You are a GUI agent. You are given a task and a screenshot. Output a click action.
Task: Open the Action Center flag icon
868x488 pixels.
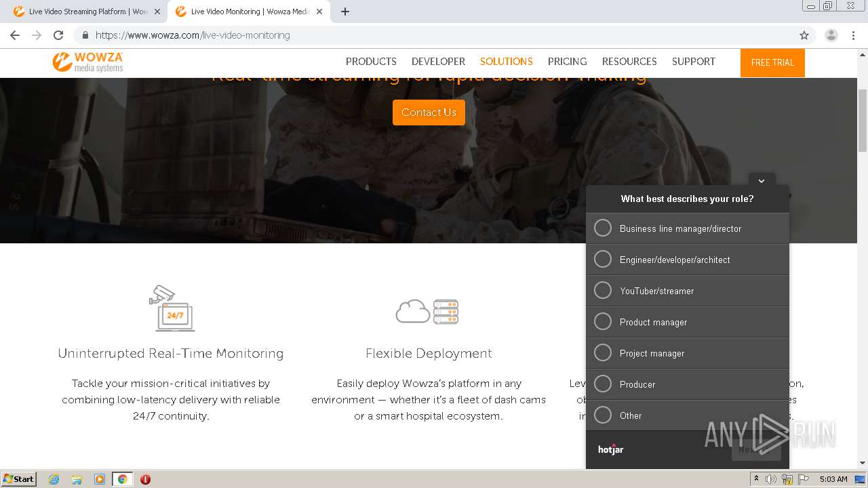[804, 479]
